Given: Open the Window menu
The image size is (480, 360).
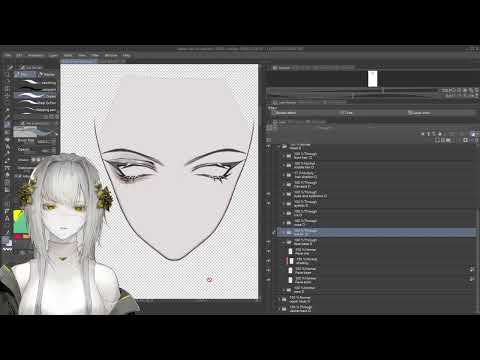Looking at the screenshot, I should coord(111,55).
